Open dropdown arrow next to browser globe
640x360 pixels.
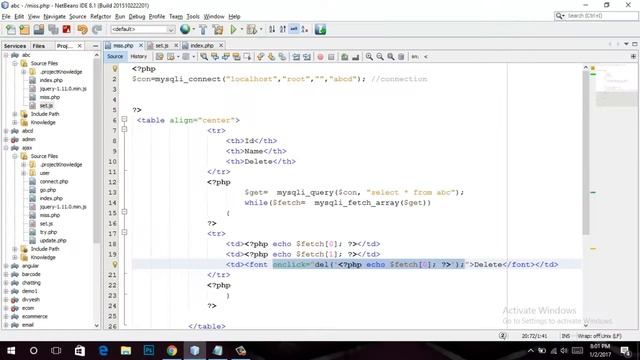193,29
